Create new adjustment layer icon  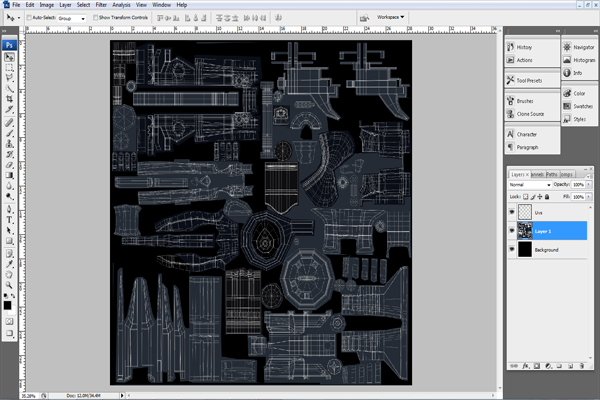click(548, 366)
